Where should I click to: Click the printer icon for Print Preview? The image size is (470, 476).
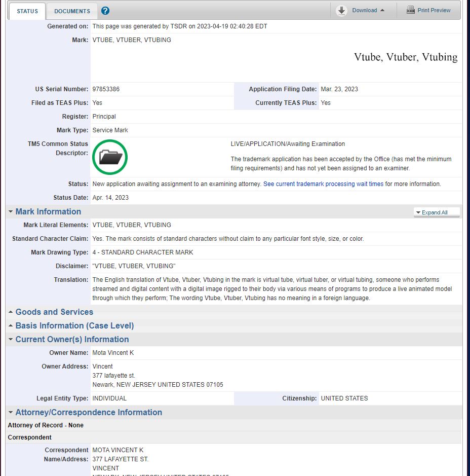[411, 10]
